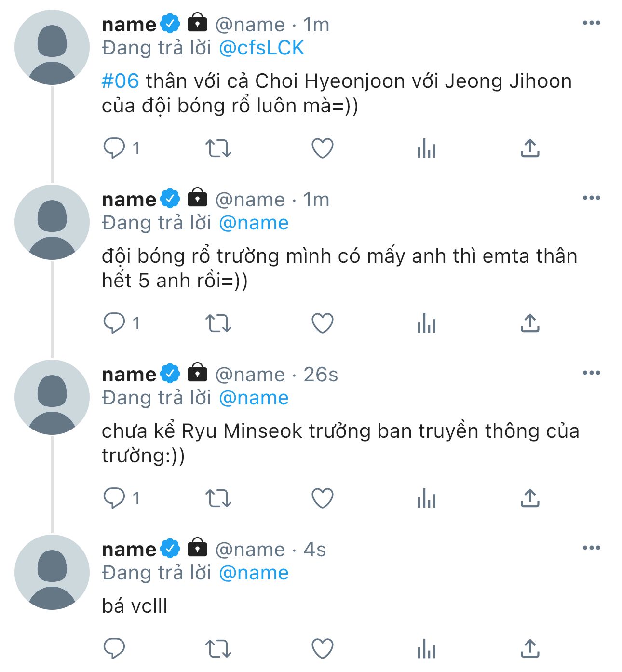This screenshot has width=622, height=672.
Task: Open the @name mention in the 4s tweet
Action: pos(254,573)
